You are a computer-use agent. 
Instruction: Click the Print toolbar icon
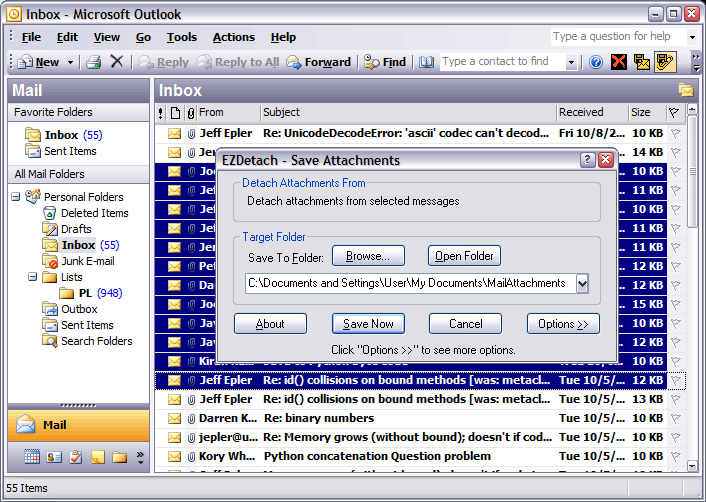[x=94, y=62]
